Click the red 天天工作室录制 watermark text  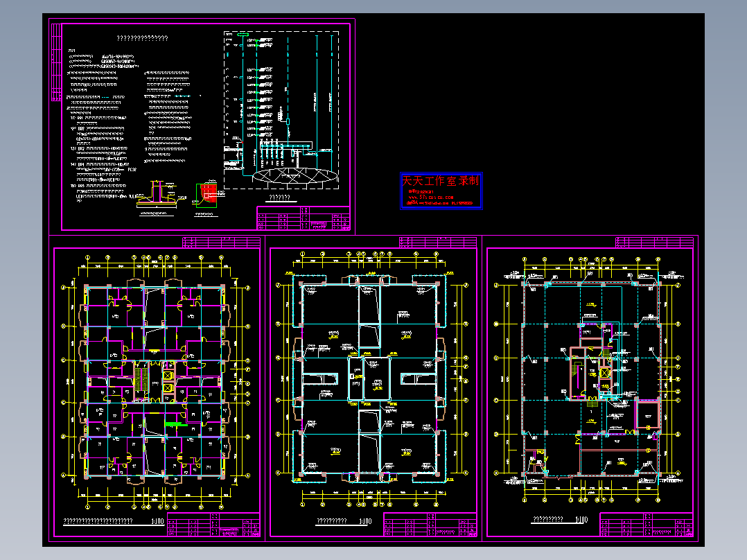[440, 181]
